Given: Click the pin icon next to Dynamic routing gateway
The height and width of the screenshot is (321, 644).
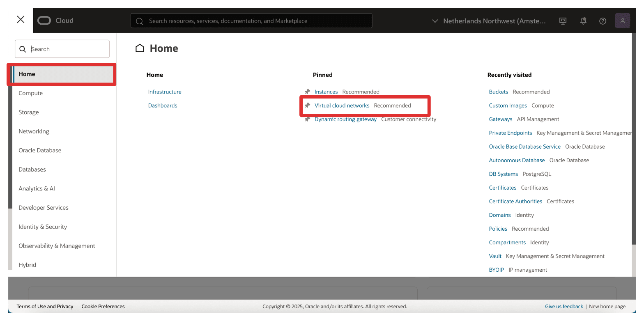Looking at the screenshot, I should (307, 119).
